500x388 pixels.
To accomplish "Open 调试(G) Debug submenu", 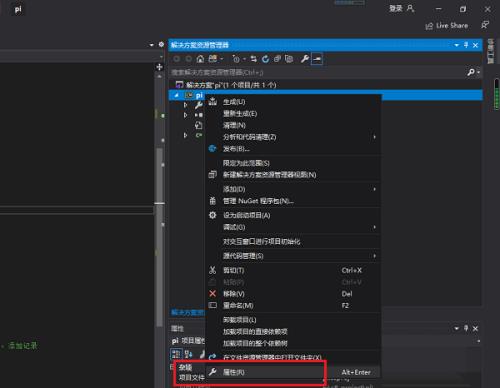I will (x=293, y=227).
